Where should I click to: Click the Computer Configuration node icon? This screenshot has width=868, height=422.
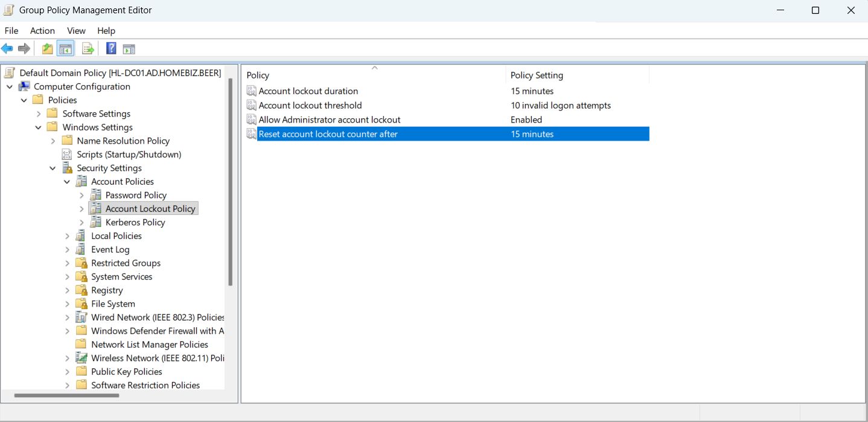click(24, 86)
